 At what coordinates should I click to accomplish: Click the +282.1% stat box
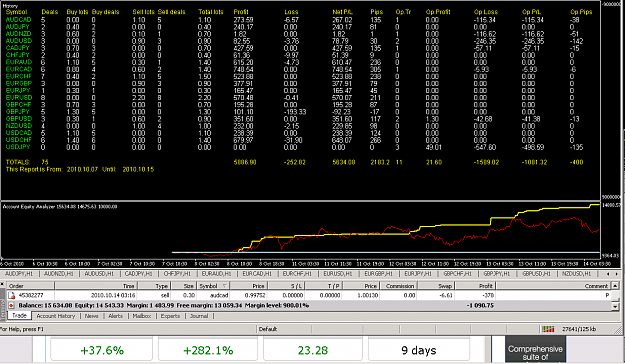click(x=208, y=350)
